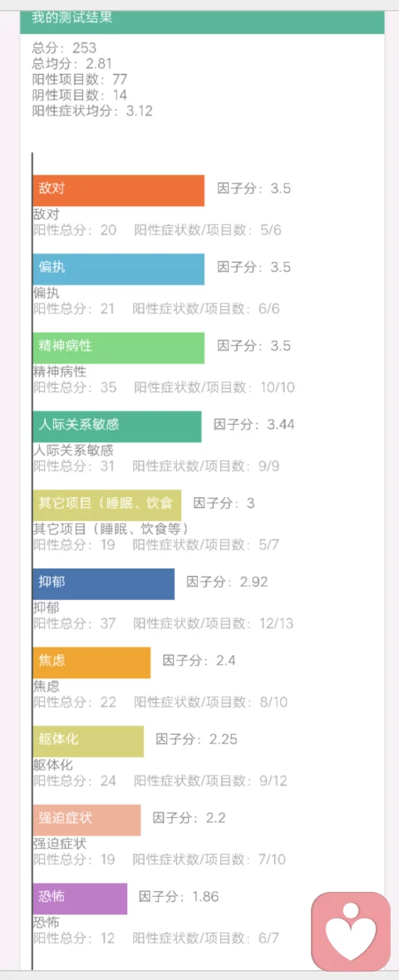Image resolution: width=399 pixels, height=980 pixels.
Task: Click 敌对 factor score 3.5 label
Action: pyautogui.click(x=254, y=189)
